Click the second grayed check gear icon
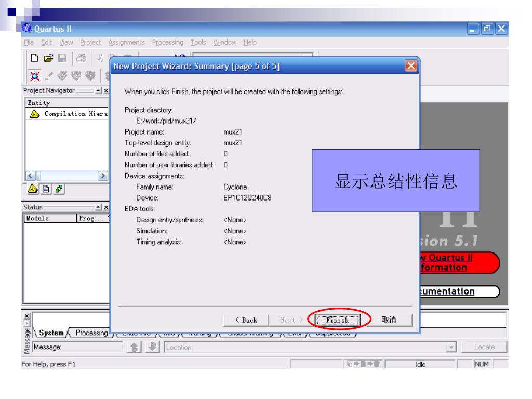532x399 pixels. click(x=76, y=75)
